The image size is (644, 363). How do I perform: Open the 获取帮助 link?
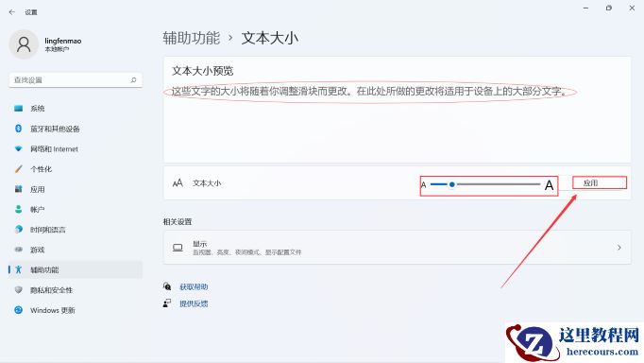tap(194, 287)
